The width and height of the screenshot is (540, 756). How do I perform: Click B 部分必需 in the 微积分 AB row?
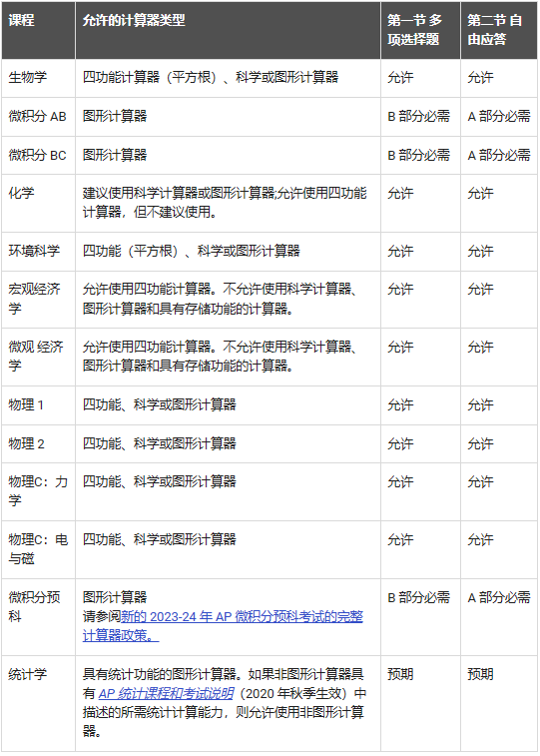coord(418,116)
